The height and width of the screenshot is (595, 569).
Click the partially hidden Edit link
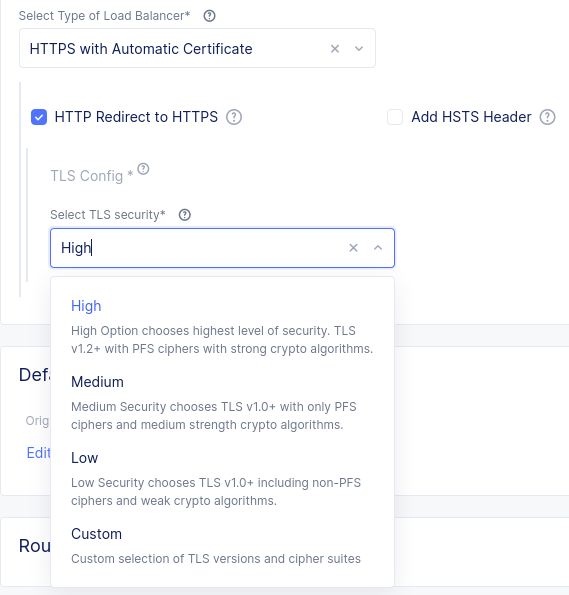point(38,453)
